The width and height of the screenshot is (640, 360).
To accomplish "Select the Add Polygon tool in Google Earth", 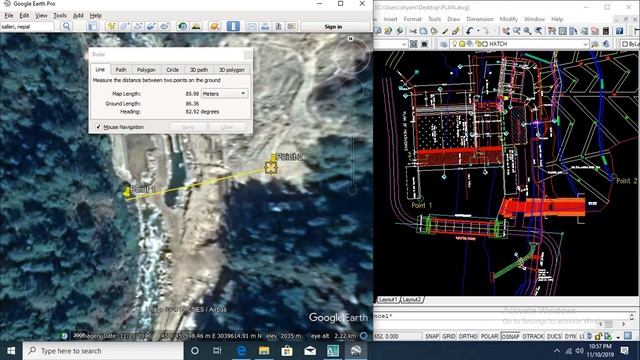I will tap(124, 27).
